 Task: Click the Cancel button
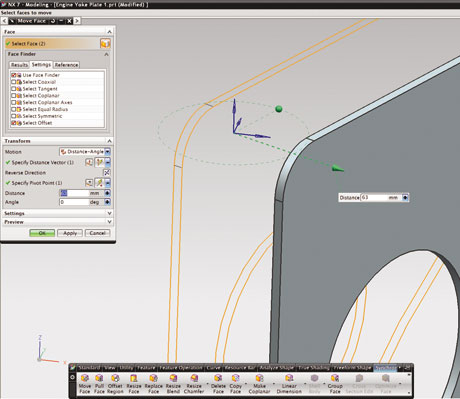97,233
